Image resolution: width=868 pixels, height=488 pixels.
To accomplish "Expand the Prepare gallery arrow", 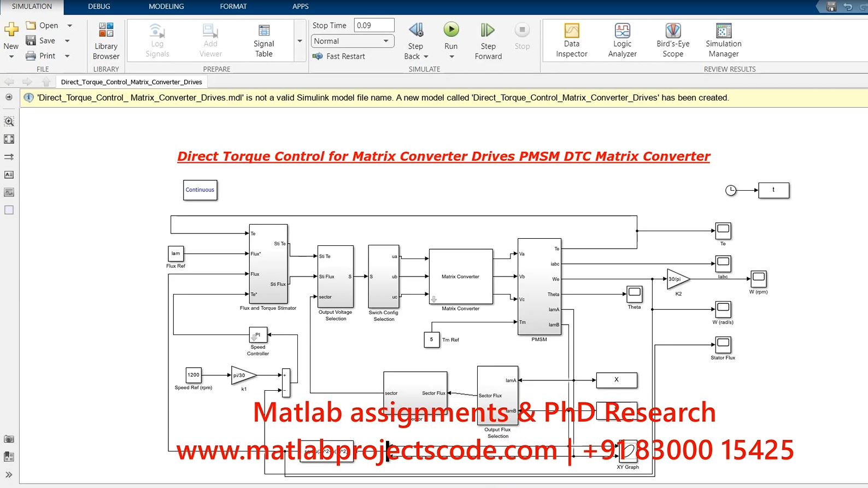I will 300,41.
